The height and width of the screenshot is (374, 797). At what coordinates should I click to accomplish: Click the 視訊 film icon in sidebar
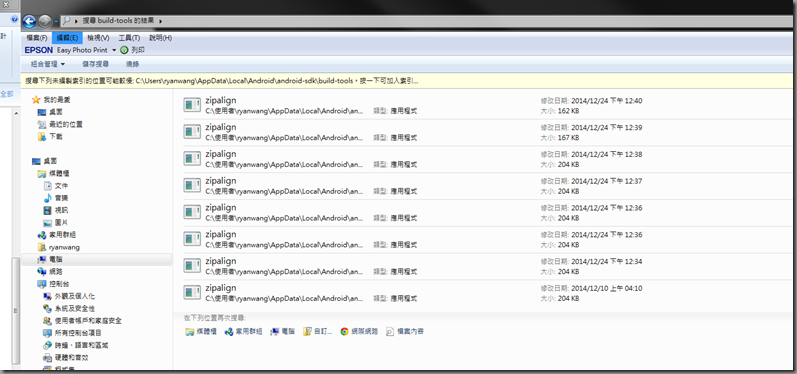point(47,210)
